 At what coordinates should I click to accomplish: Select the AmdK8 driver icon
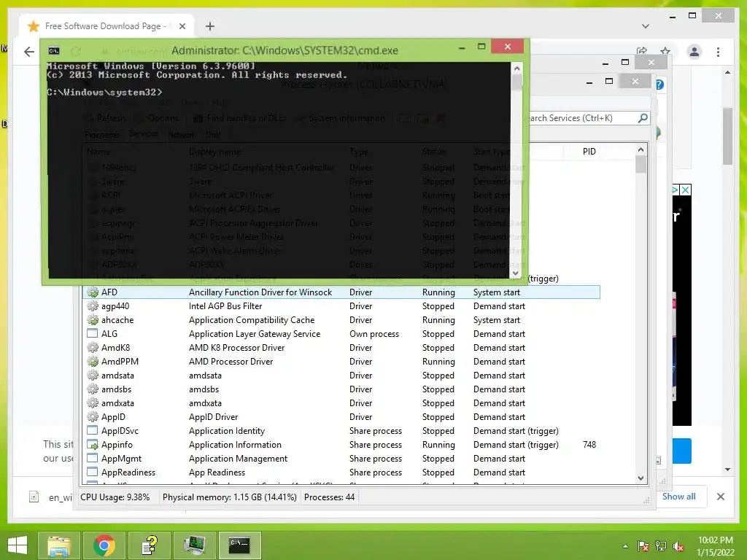(93, 347)
